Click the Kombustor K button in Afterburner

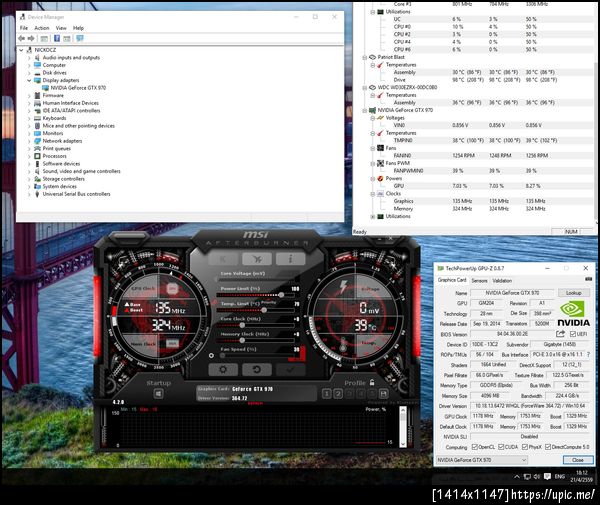[x=223, y=259]
